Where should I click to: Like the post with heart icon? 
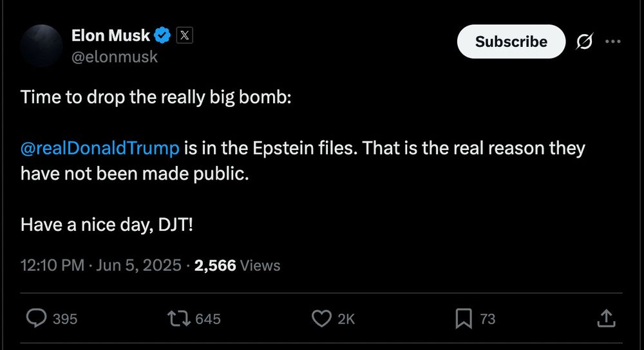click(321, 318)
